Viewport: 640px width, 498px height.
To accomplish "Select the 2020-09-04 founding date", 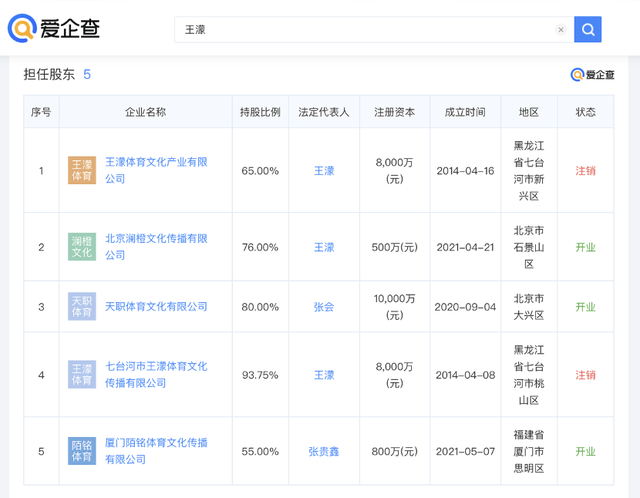I will [465, 307].
